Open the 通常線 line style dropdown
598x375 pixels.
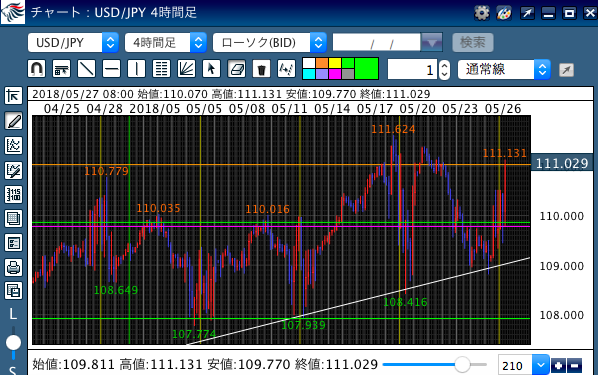(x=504, y=69)
